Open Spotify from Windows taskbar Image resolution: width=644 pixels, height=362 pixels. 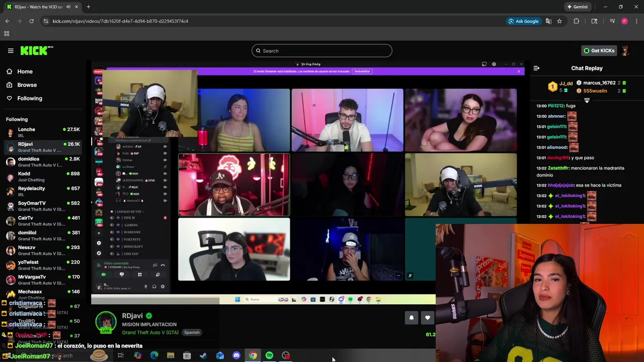269,355
